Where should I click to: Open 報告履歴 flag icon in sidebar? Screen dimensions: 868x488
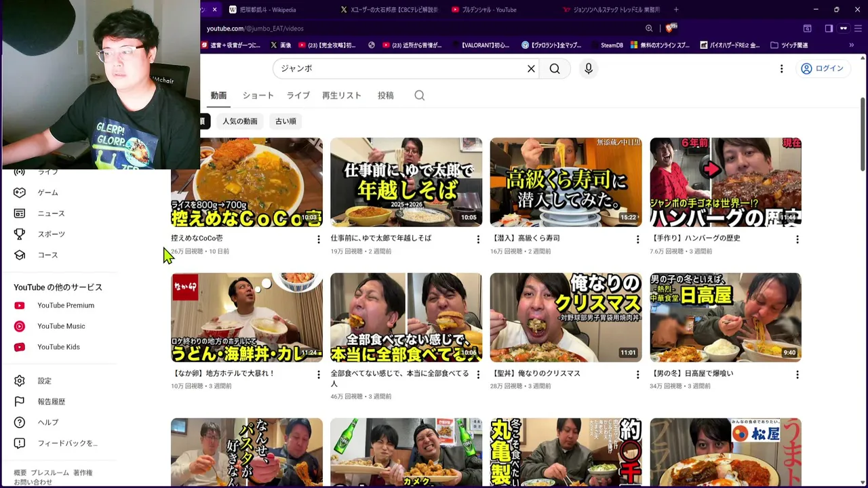(x=20, y=401)
